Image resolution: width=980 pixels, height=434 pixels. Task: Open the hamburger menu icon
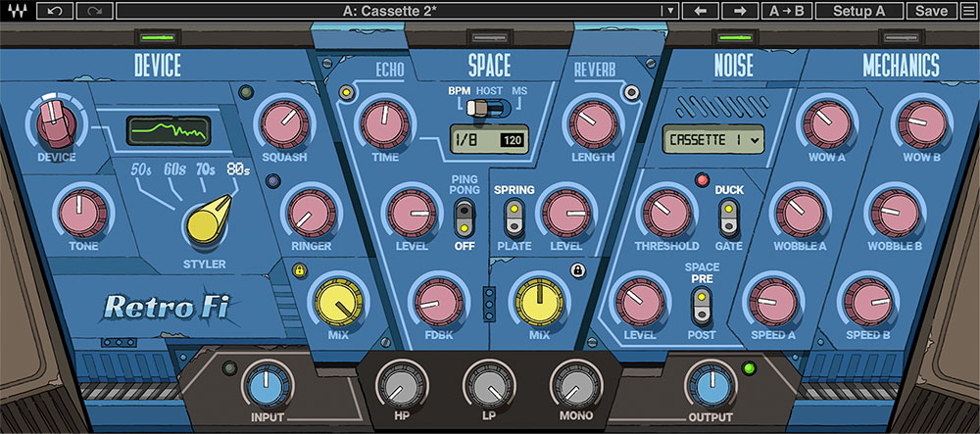coord(967,11)
